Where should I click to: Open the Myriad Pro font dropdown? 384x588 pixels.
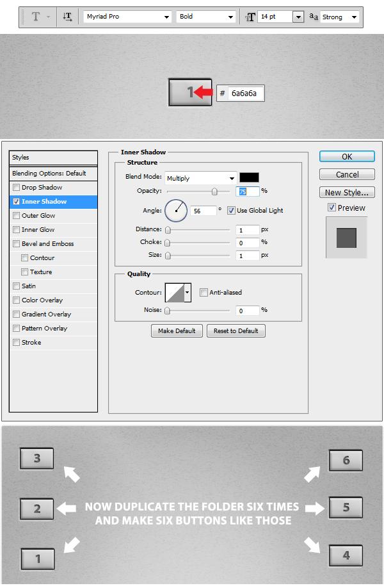[x=127, y=17]
